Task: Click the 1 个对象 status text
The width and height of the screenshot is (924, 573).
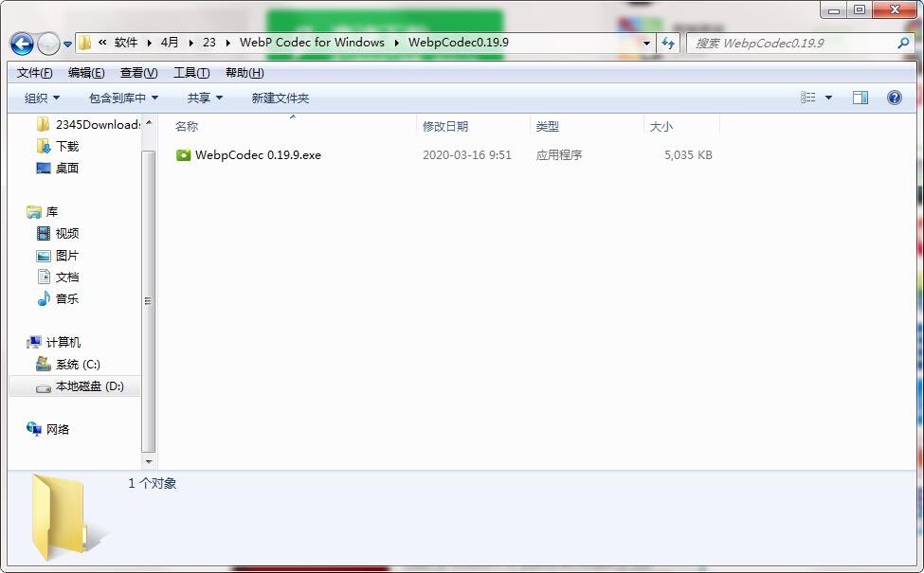Action: pyautogui.click(x=152, y=483)
